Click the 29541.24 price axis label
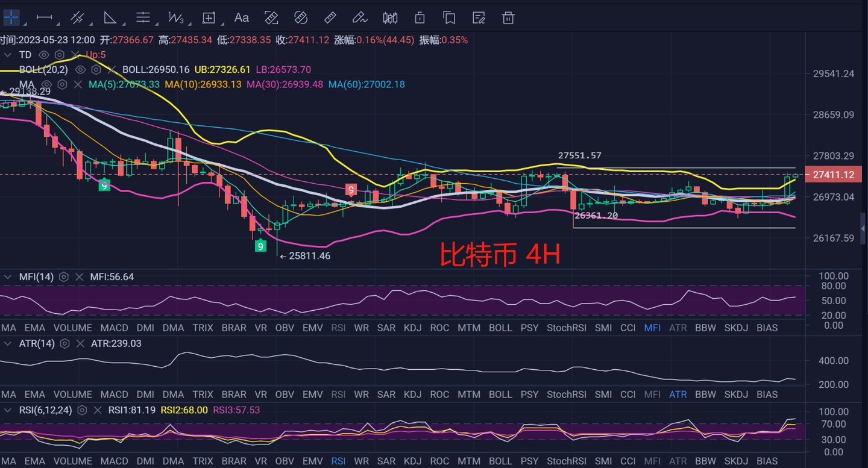The height and width of the screenshot is (468, 868). coord(834,74)
